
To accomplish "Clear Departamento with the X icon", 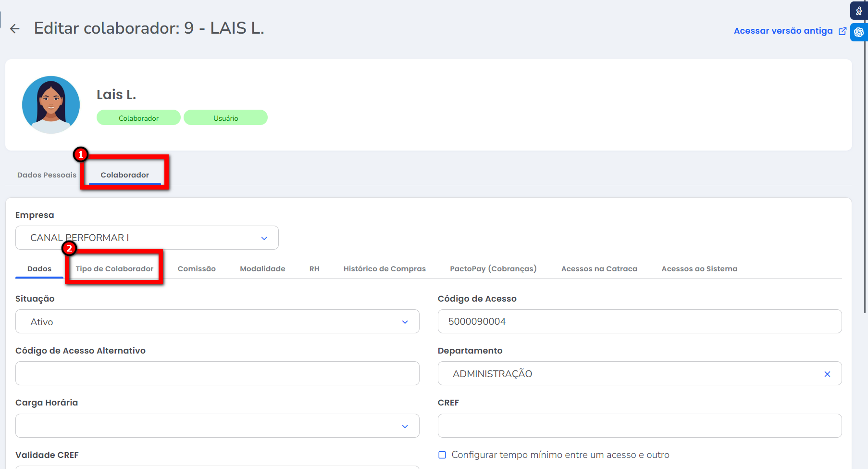I will coord(827,374).
